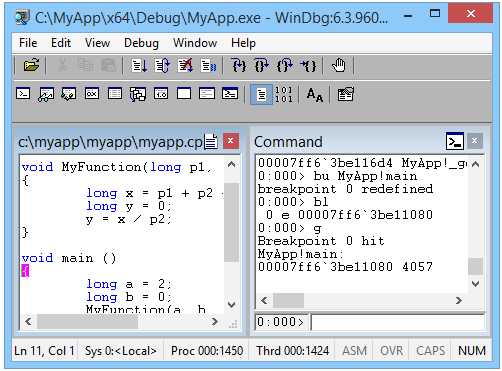Click the Break toolbar icon

209,65
